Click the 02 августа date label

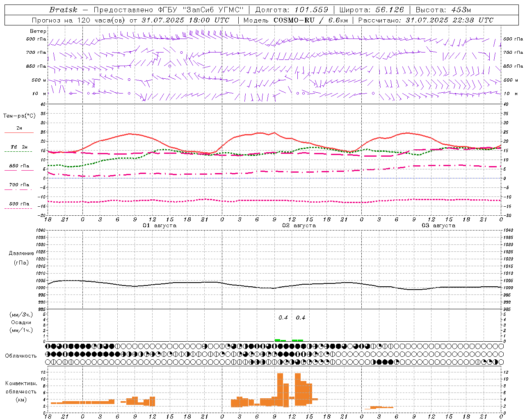299,226
